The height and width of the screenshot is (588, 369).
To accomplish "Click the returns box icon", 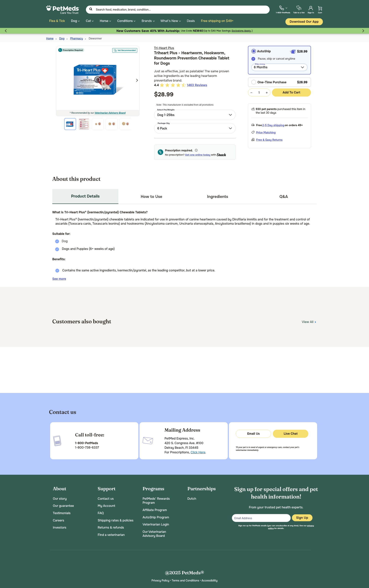I will 253,140.
